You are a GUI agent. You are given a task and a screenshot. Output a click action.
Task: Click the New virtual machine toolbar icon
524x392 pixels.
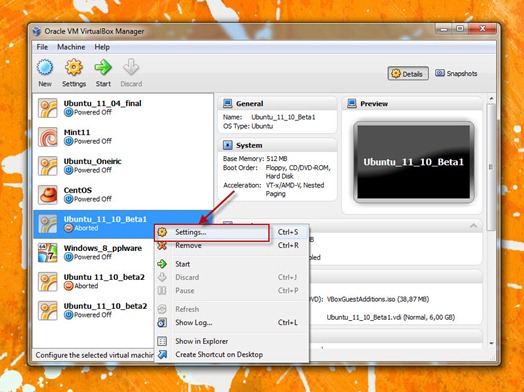coord(45,67)
